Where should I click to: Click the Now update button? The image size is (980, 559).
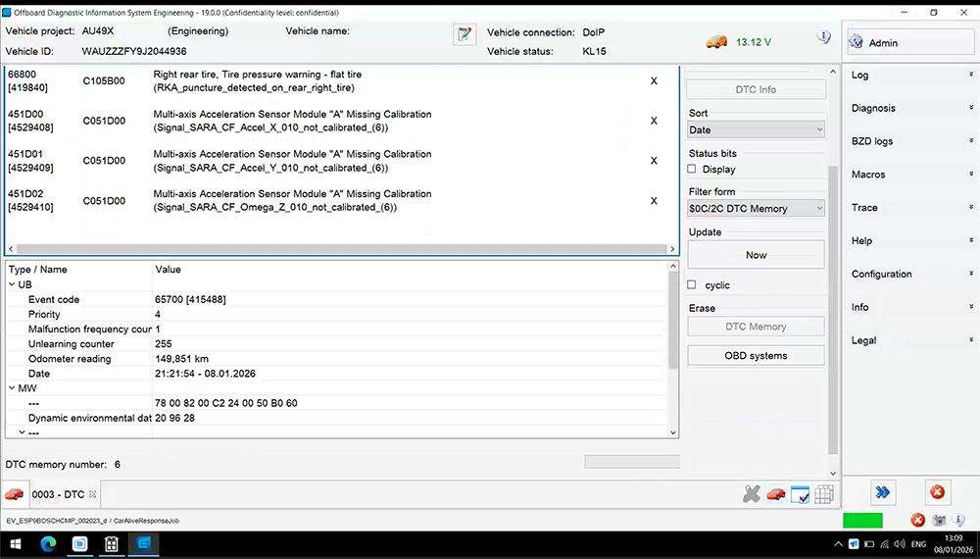[756, 255]
